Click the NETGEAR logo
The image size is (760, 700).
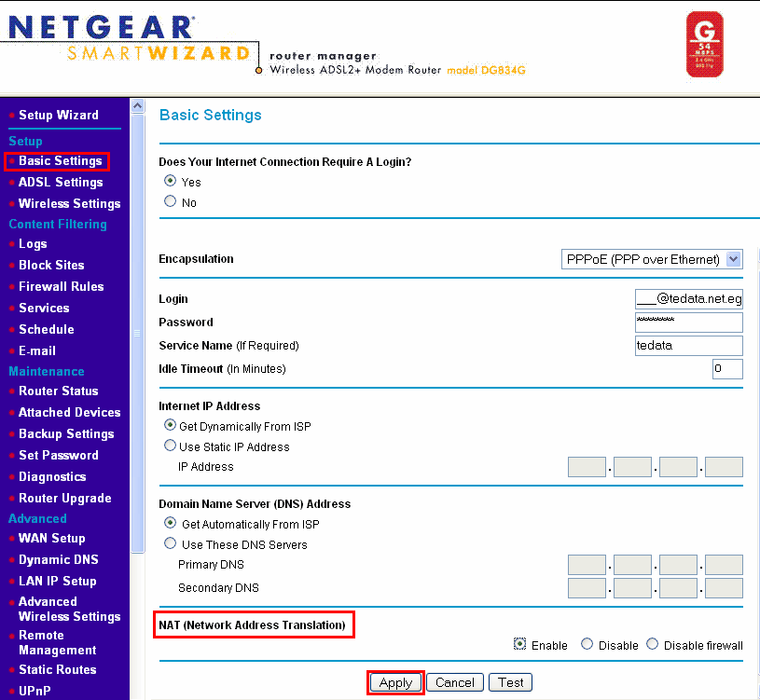click(101, 27)
